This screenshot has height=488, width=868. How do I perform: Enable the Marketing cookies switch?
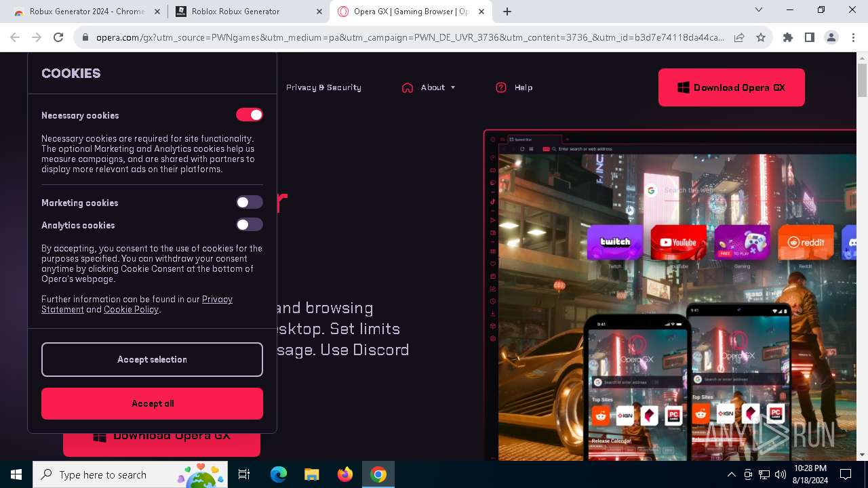point(249,202)
